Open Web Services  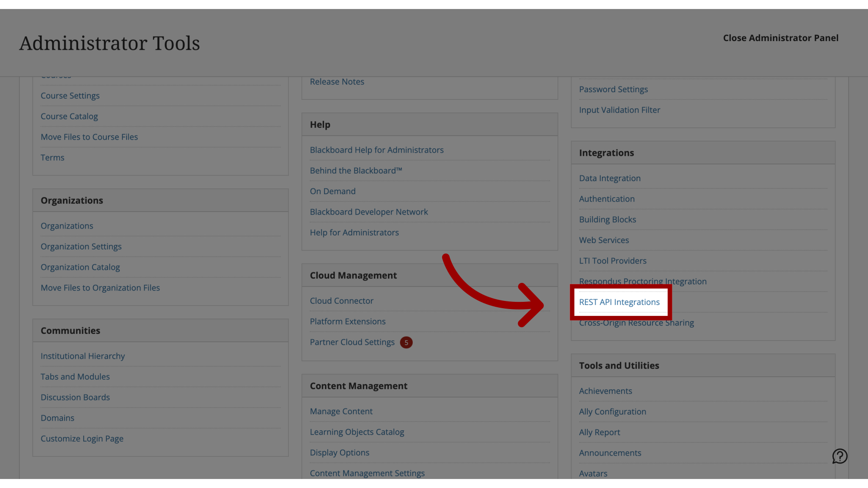(604, 240)
